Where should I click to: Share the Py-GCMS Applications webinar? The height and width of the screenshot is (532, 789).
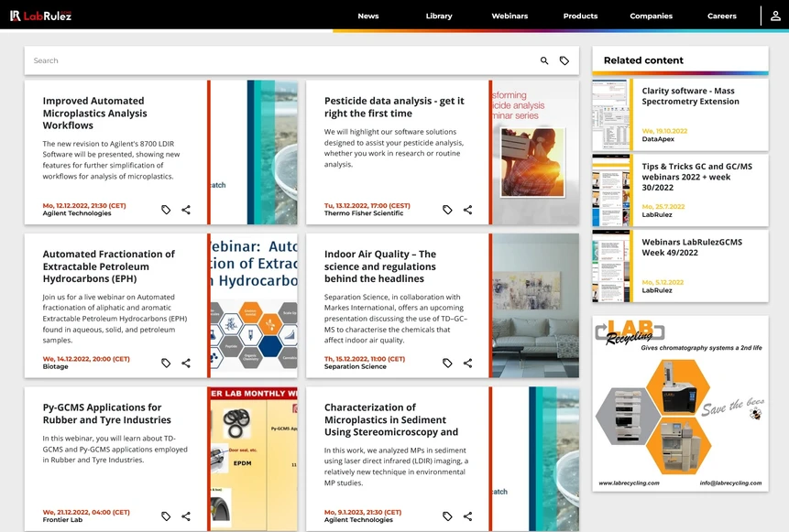tap(186, 516)
